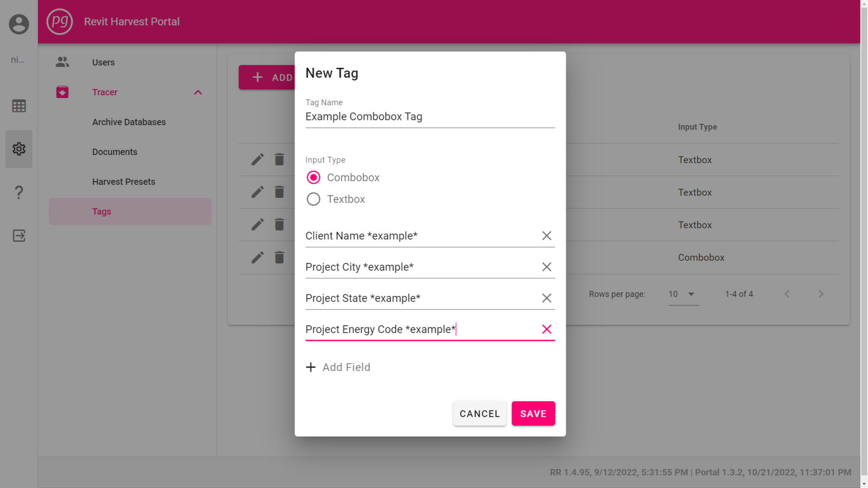Click the pg logo in the header
Screen dimensions: 868x488
60,22
